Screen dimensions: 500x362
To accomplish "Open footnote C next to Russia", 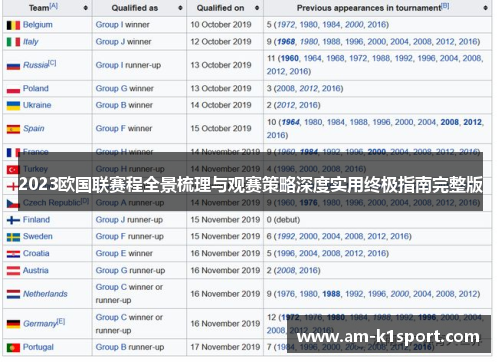I will tap(52, 63).
